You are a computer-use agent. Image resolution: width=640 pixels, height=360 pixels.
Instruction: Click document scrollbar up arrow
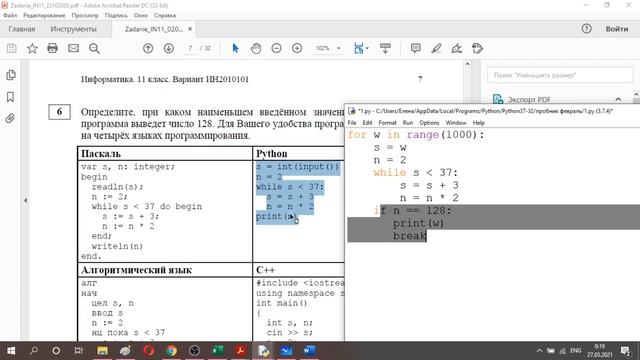467,64
